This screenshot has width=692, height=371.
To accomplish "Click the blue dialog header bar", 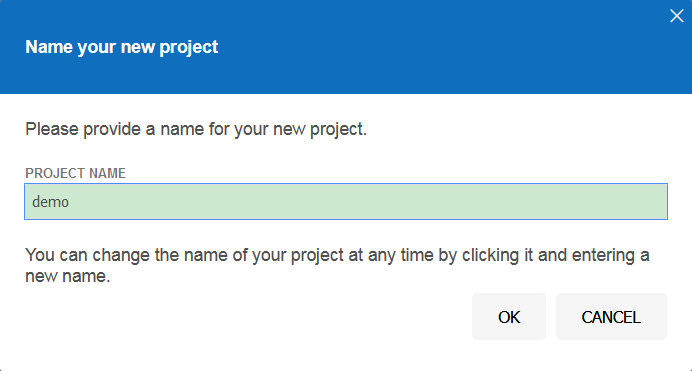I will click(x=346, y=47).
